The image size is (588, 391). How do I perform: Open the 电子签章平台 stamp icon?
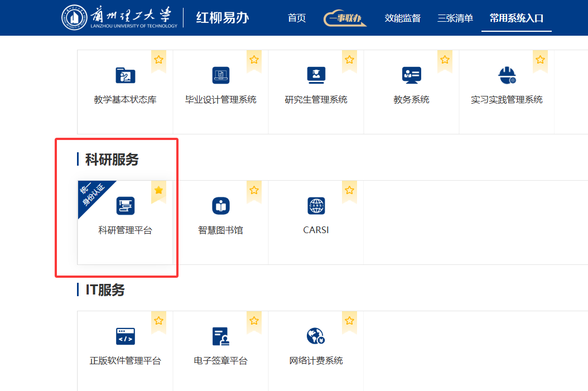221,336
